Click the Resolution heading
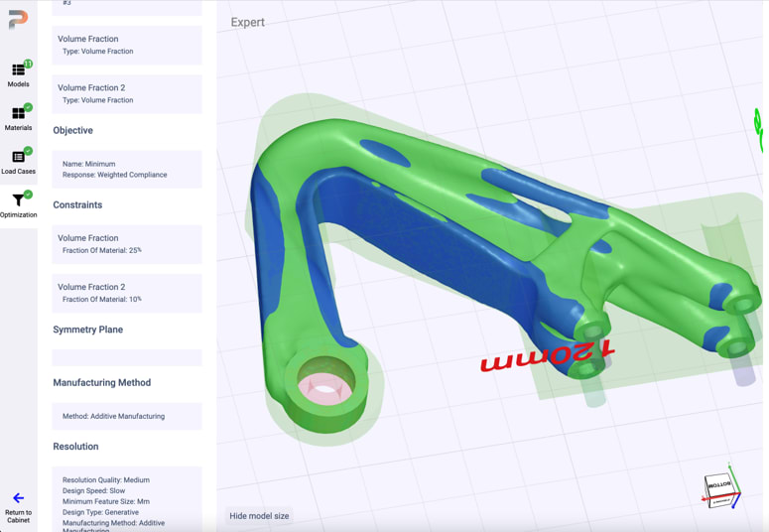 (x=75, y=447)
